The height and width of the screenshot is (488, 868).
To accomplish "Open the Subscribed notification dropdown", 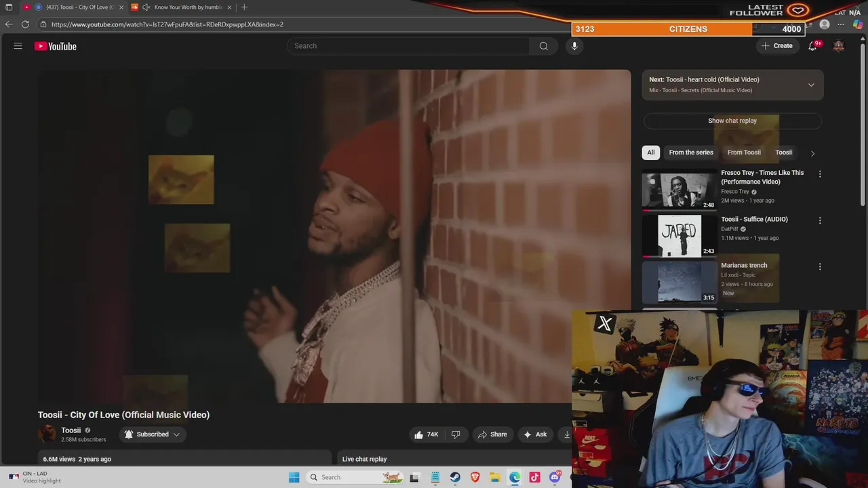I will click(152, 434).
